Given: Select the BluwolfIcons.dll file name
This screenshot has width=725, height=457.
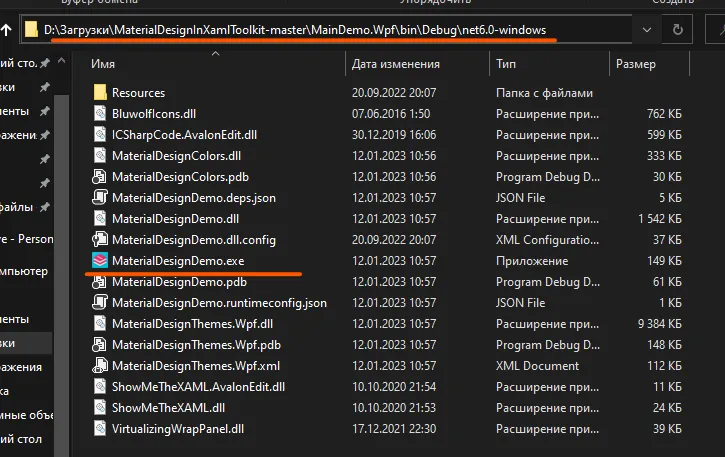Looking at the screenshot, I should (154, 114).
